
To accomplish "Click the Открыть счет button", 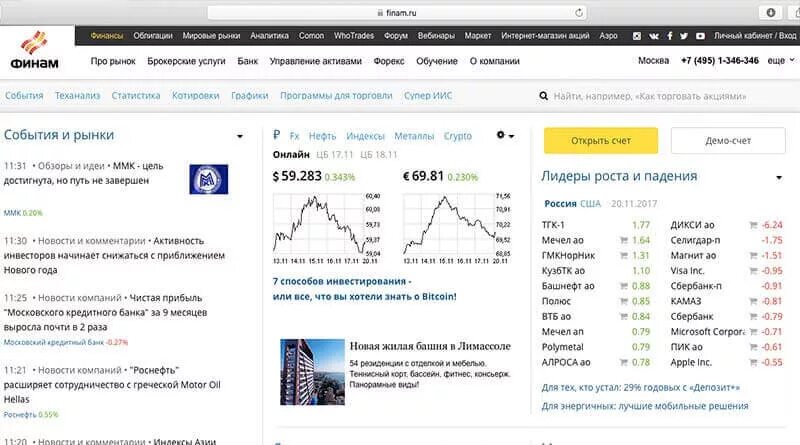I will coord(601,140).
